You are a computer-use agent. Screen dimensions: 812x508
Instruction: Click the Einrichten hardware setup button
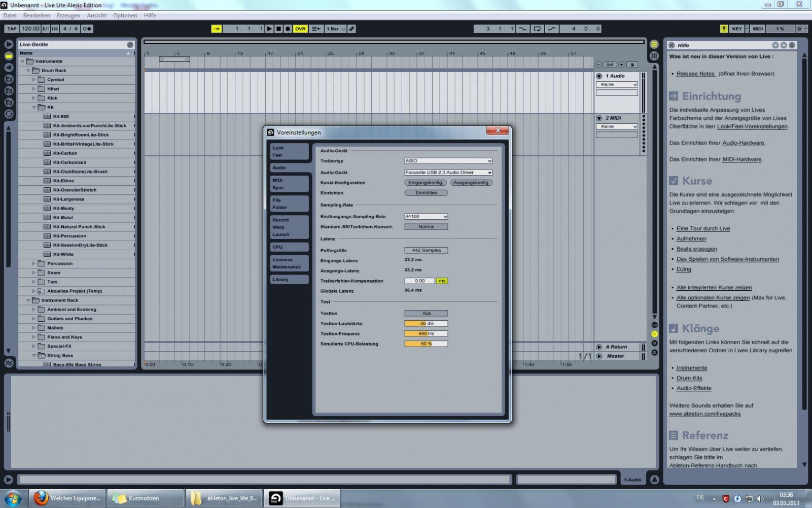(x=426, y=193)
